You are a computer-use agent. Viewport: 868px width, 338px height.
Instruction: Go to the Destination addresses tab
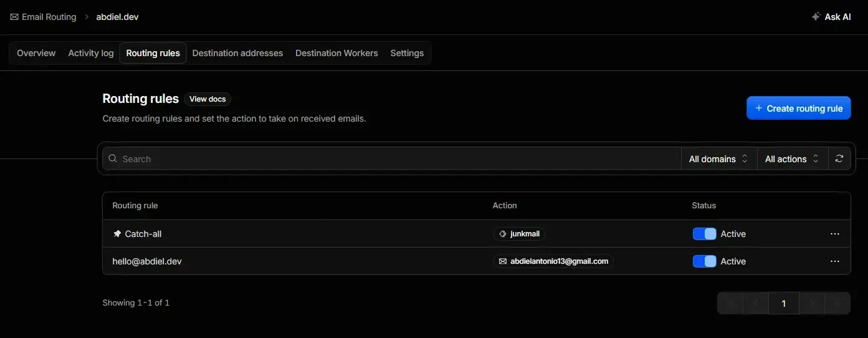click(237, 53)
